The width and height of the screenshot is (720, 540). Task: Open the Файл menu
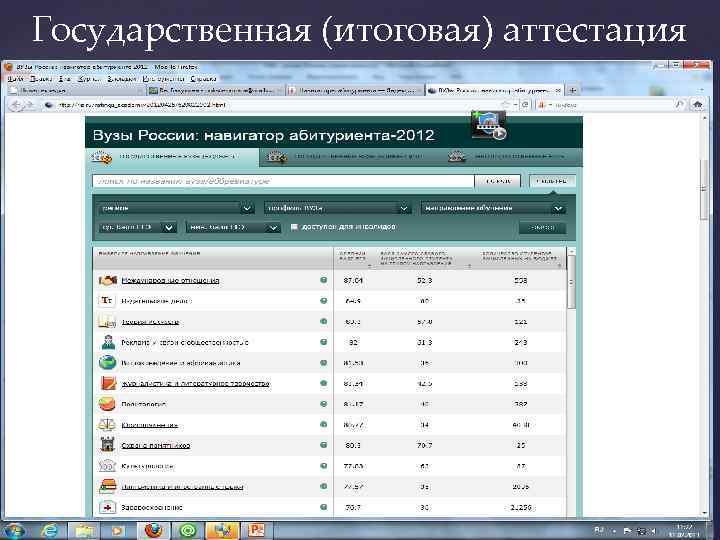click(15, 79)
